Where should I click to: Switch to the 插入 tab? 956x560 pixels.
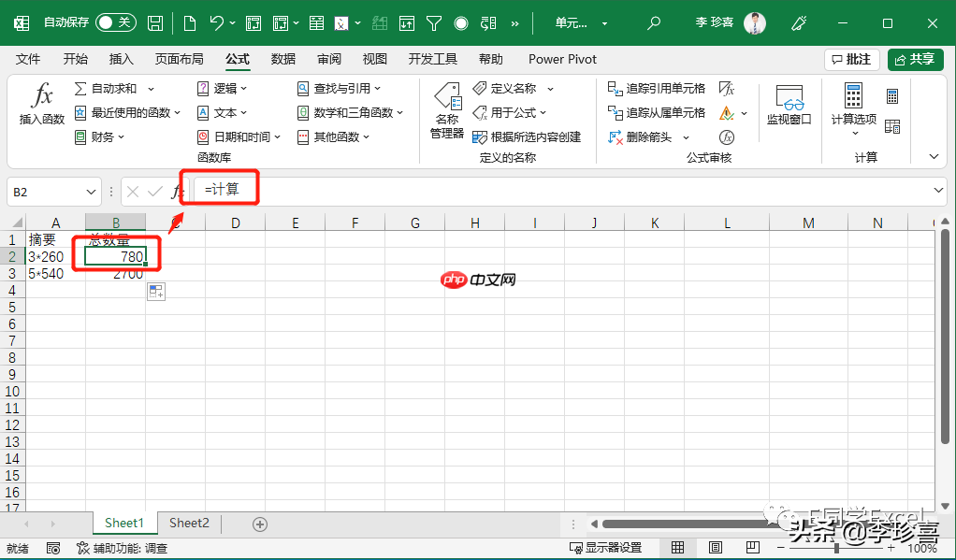point(122,59)
